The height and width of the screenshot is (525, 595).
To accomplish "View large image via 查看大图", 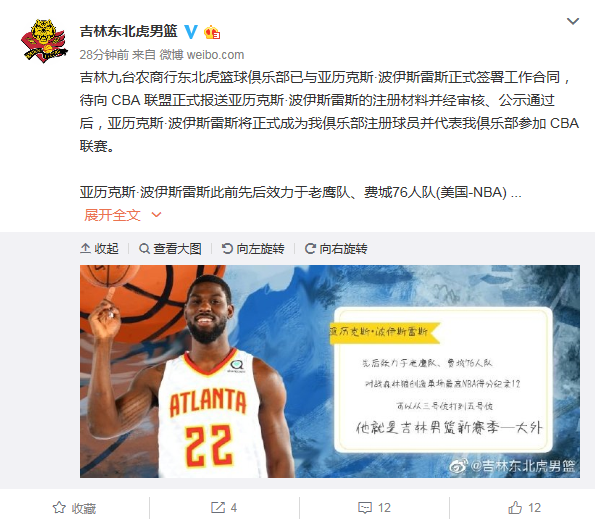I will (x=170, y=249).
